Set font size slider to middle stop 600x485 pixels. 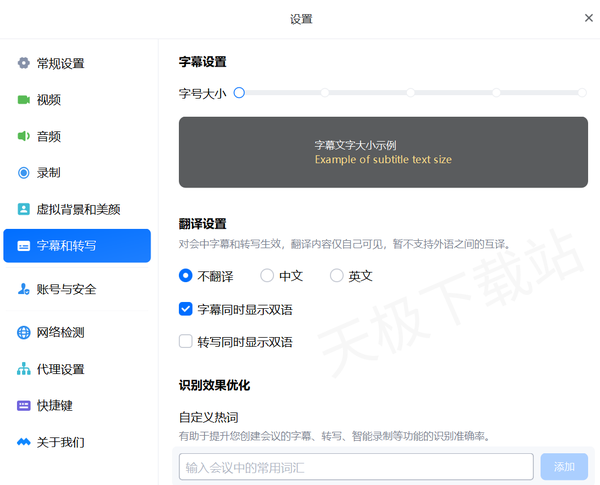pos(411,93)
